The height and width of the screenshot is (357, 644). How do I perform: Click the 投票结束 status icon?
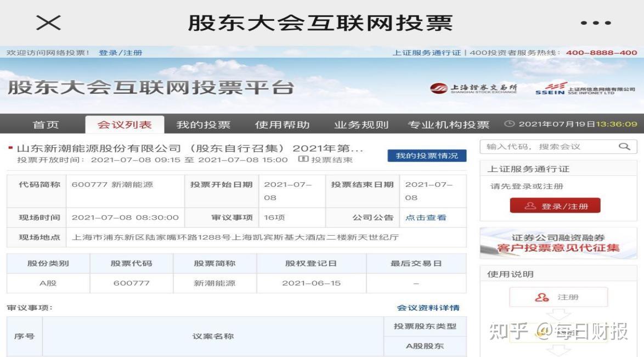pyautogui.click(x=303, y=159)
